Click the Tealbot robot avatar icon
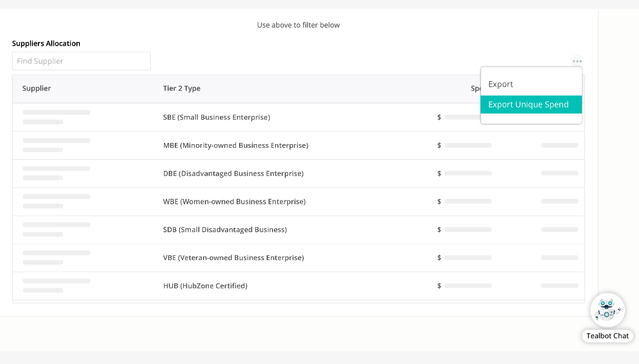The height and width of the screenshot is (364, 639). click(607, 310)
